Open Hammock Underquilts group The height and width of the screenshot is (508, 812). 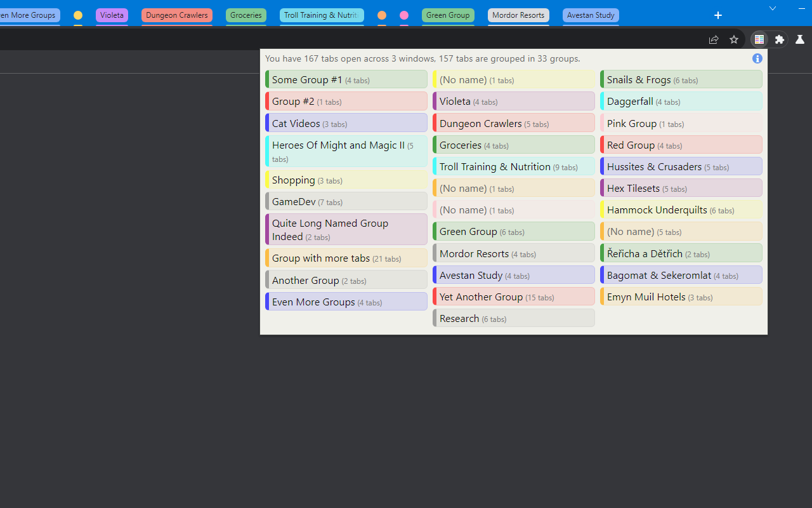[681, 210]
